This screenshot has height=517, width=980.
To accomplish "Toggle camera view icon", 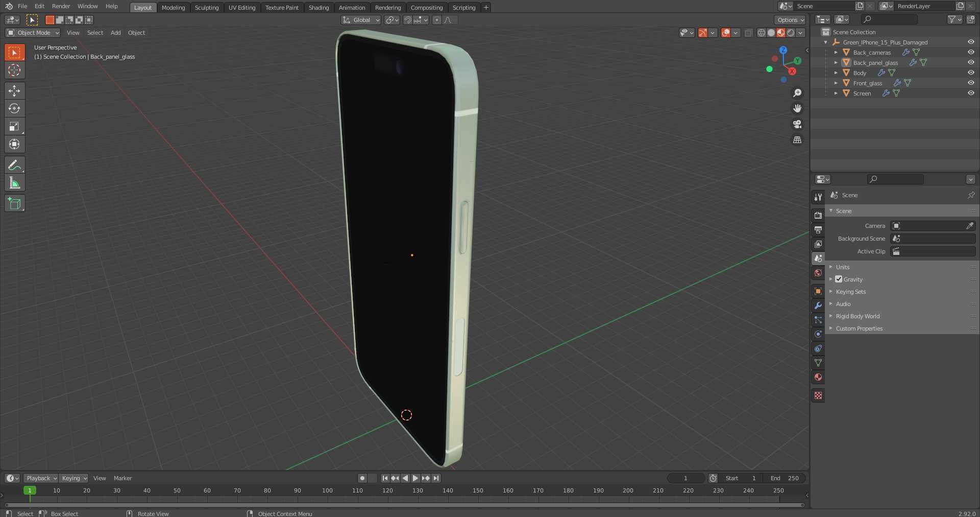I will pos(797,124).
